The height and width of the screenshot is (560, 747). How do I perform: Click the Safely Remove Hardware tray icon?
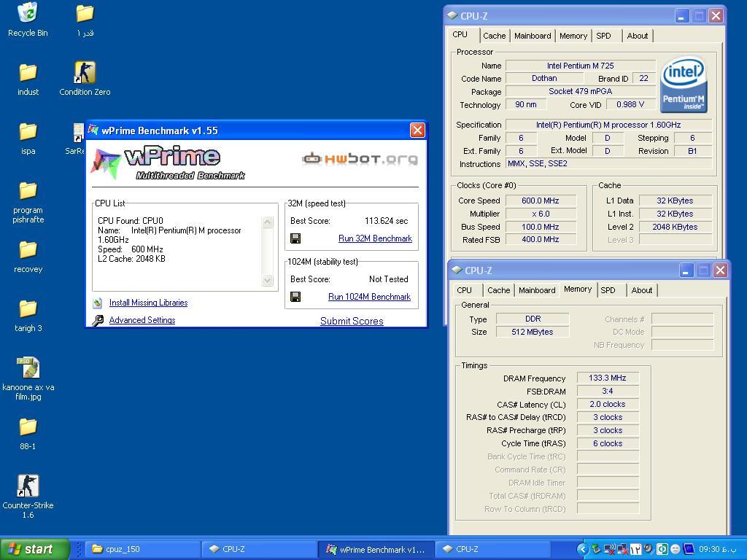pyautogui.click(x=596, y=549)
